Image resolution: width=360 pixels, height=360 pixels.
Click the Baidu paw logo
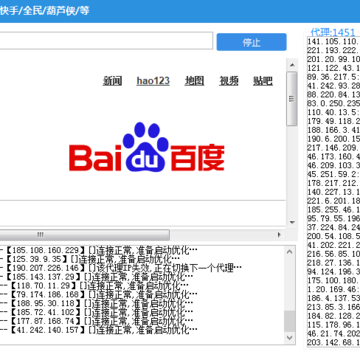(x=147, y=147)
